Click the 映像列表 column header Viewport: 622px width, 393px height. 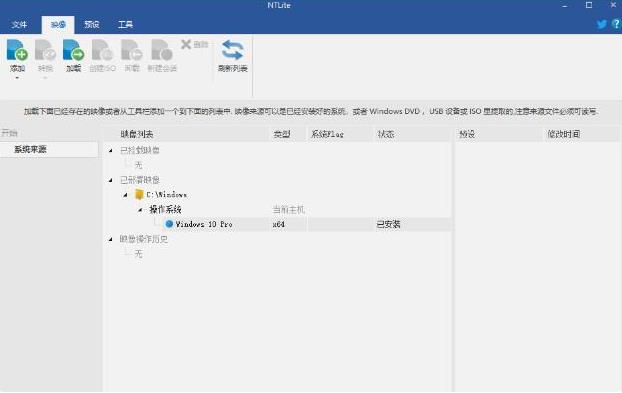click(x=186, y=134)
